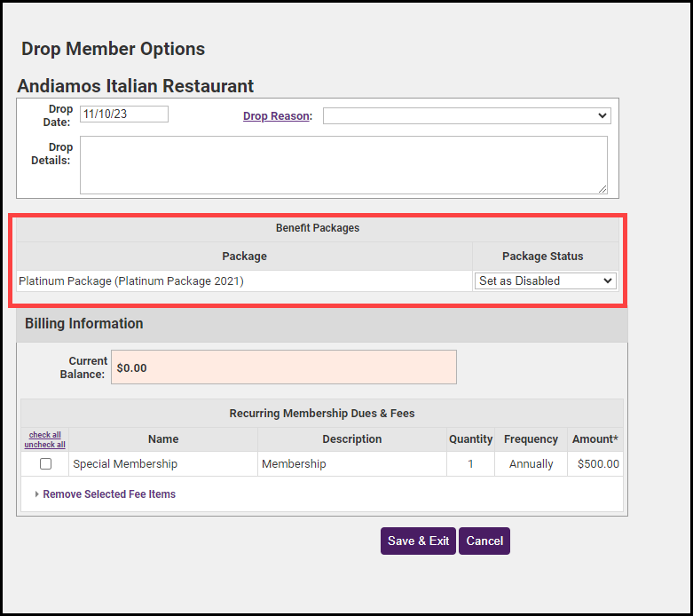The image size is (693, 616).
Task: Click inside the Drop Details text area
Action: (343, 164)
